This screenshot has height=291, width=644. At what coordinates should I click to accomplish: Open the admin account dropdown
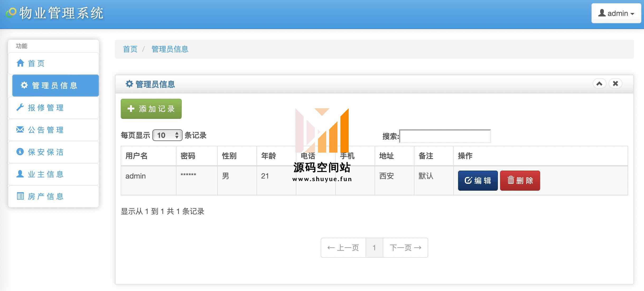tap(616, 13)
